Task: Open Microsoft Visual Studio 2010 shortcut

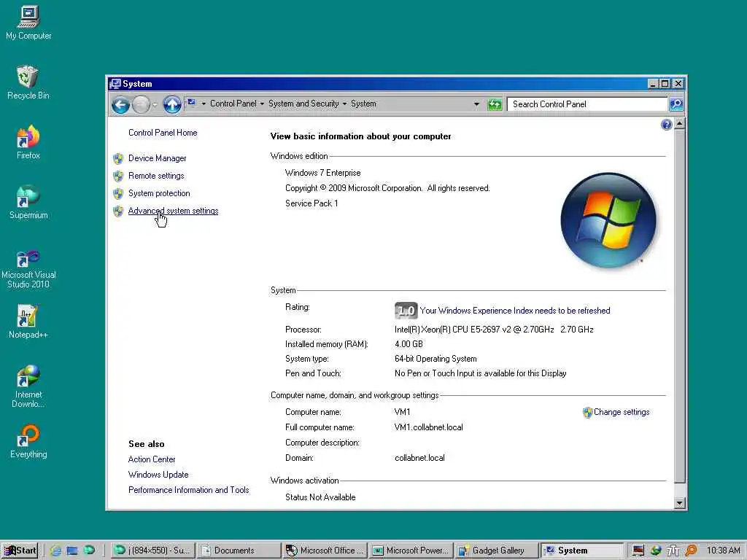Action: click(x=28, y=270)
